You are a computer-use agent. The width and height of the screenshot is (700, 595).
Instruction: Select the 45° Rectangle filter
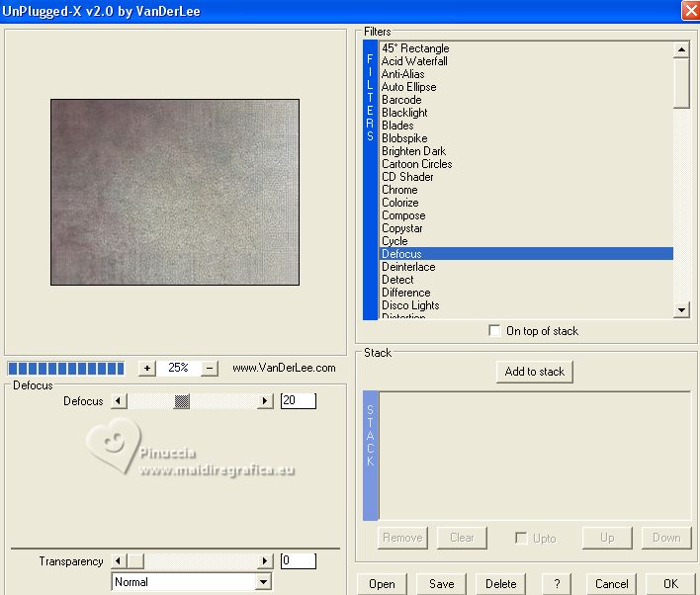coord(526,48)
